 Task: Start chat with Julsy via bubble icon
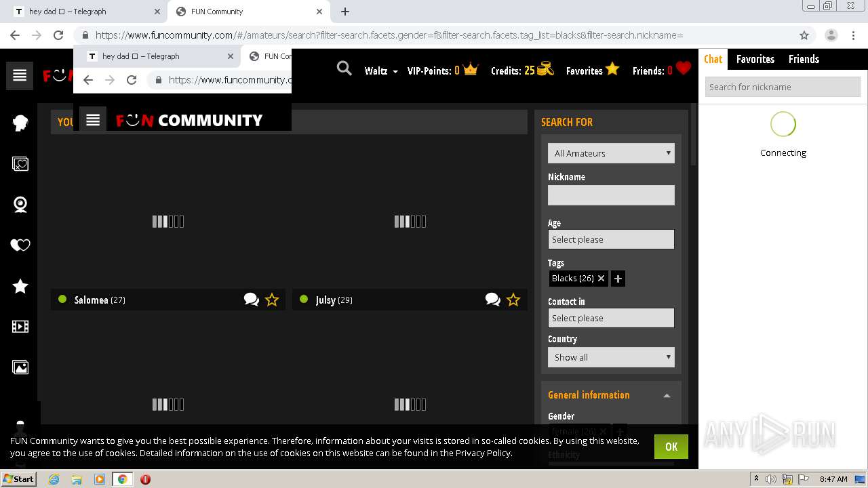(493, 300)
